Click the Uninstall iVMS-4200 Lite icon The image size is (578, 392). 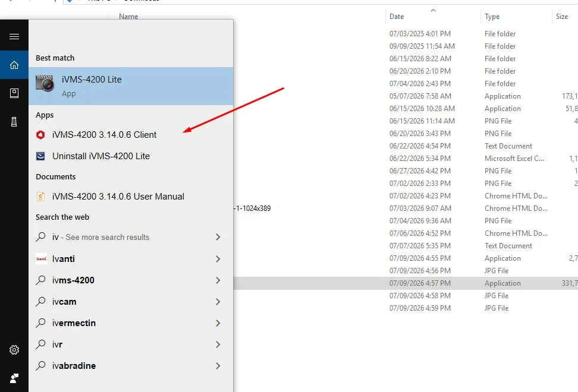(x=40, y=156)
